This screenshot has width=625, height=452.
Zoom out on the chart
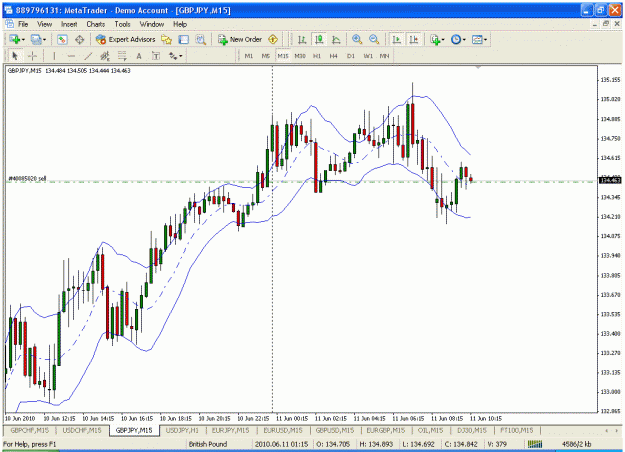[x=374, y=39]
